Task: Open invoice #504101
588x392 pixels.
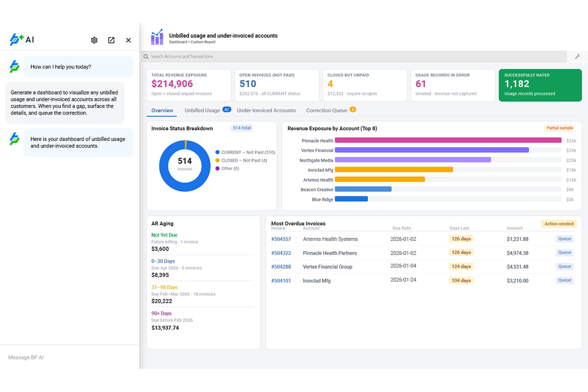Action: point(281,281)
